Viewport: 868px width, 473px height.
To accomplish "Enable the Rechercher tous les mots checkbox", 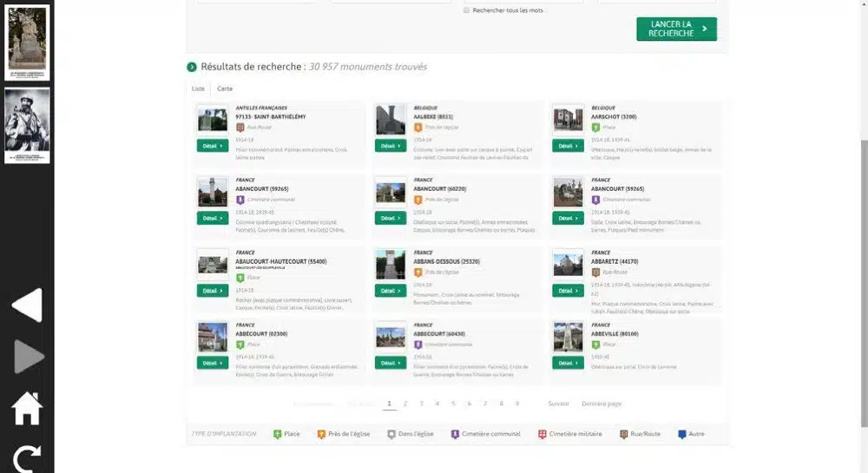I will 467,10.
